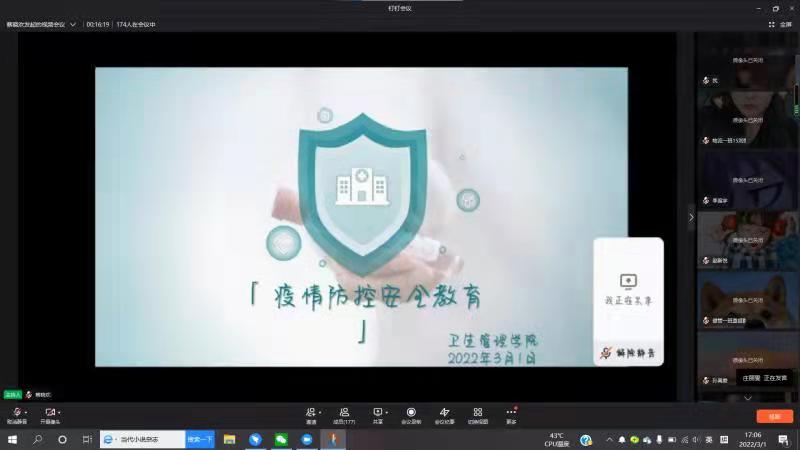Open the members list (成员 177)
Image resolution: width=800 pixels, height=450 pixels.
point(344,415)
